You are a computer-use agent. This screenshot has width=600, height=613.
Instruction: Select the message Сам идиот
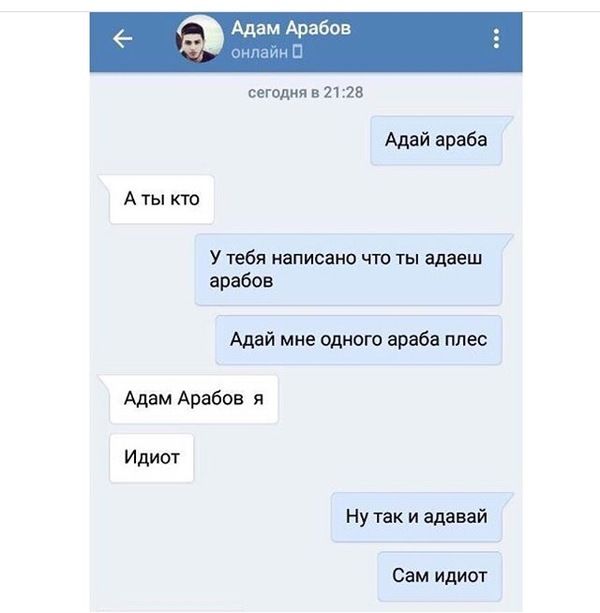tap(440, 576)
